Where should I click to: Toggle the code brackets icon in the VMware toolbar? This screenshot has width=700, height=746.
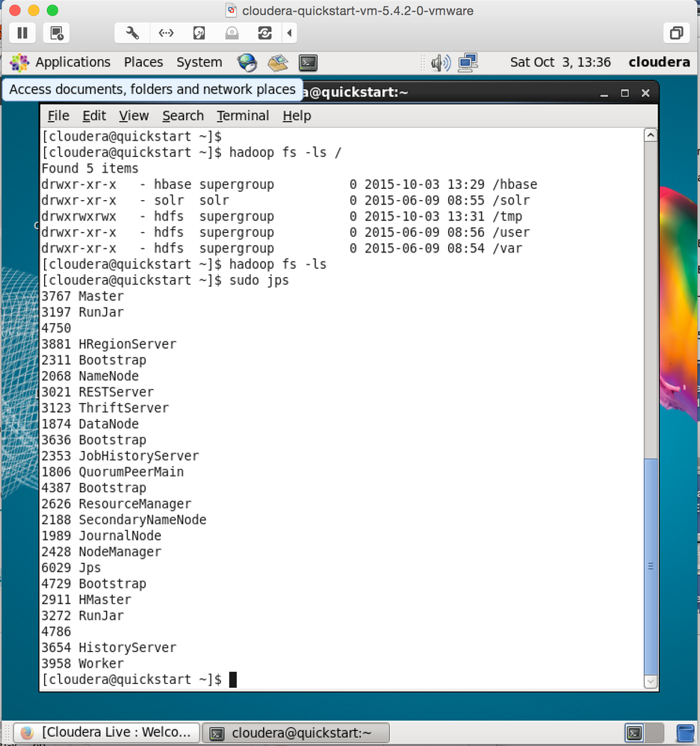coord(165,33)
